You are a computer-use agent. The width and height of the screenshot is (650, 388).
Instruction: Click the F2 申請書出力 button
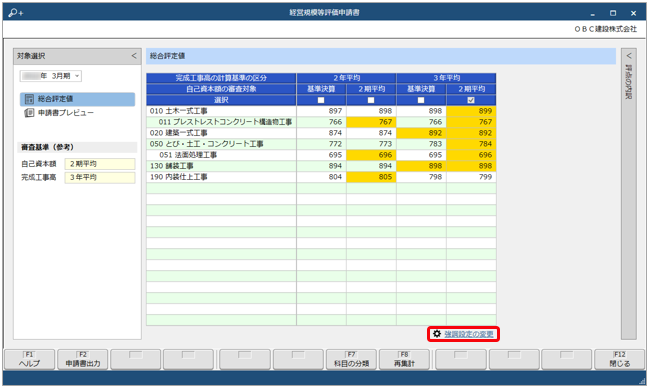(82, 359)
